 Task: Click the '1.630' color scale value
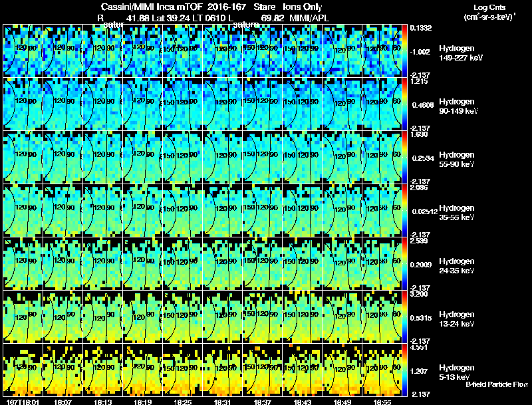coord(419,134)
